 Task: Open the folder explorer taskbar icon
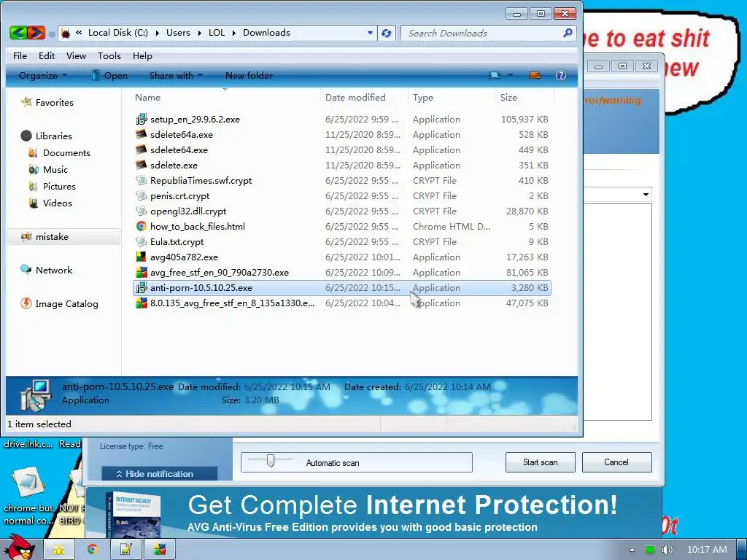point(59,549)
